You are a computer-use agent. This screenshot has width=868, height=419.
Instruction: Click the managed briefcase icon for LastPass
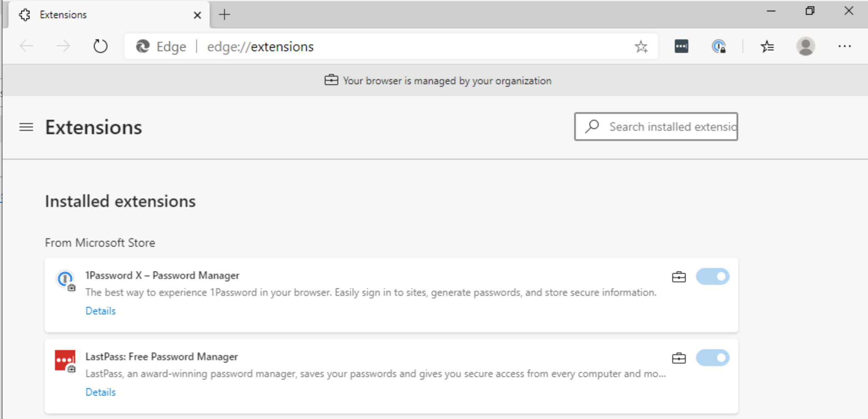[679, 358]
